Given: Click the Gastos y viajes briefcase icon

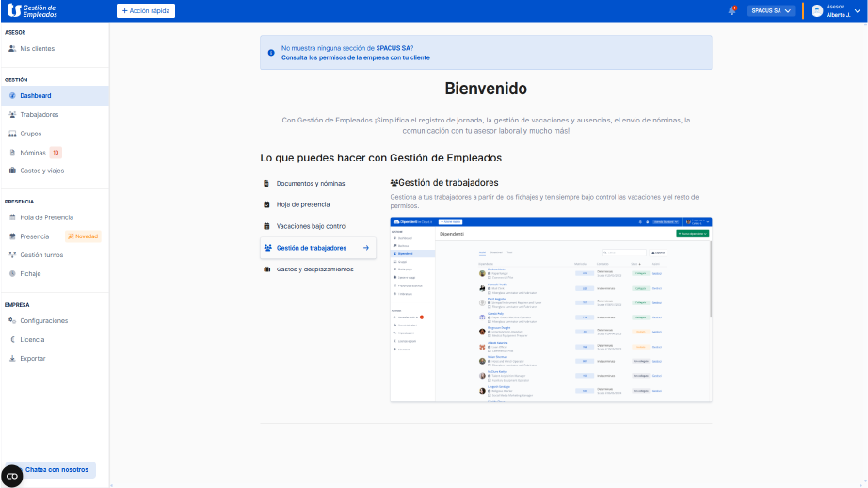Looking at the screenshot, I should pyautogui.click(x=12, y=171).
